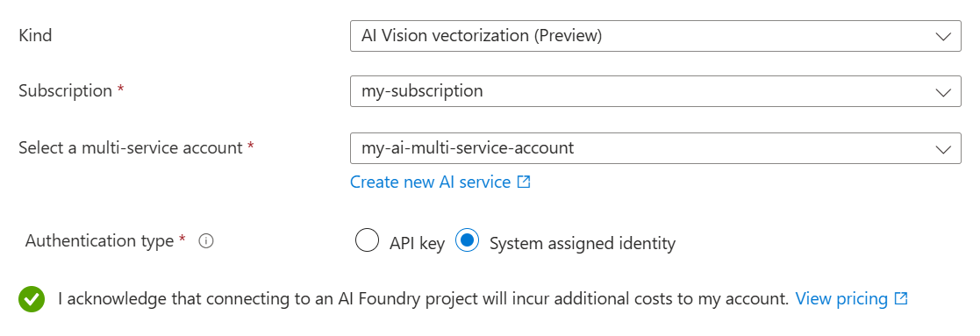Screen dimensions: 980x336
Task: Toggle the green acknowledge costs checkmark
Action: point(32,299)
